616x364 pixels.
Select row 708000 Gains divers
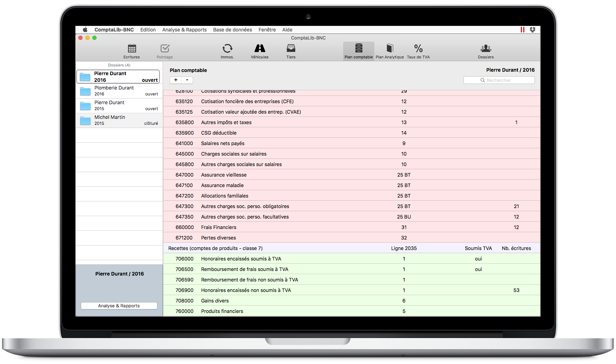coord(352,301)
